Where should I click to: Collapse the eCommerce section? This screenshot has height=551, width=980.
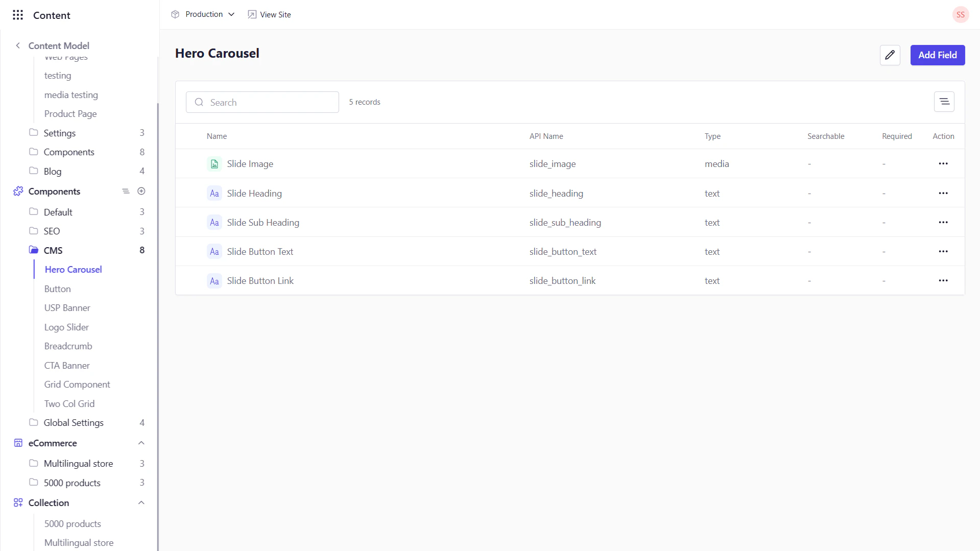[x=141, y=443]
